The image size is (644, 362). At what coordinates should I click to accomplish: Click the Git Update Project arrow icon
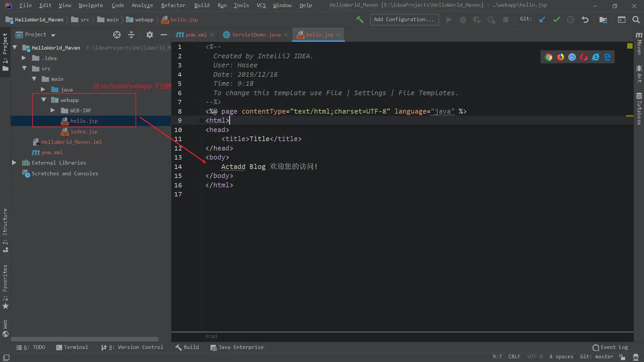[x=542, y=19]
